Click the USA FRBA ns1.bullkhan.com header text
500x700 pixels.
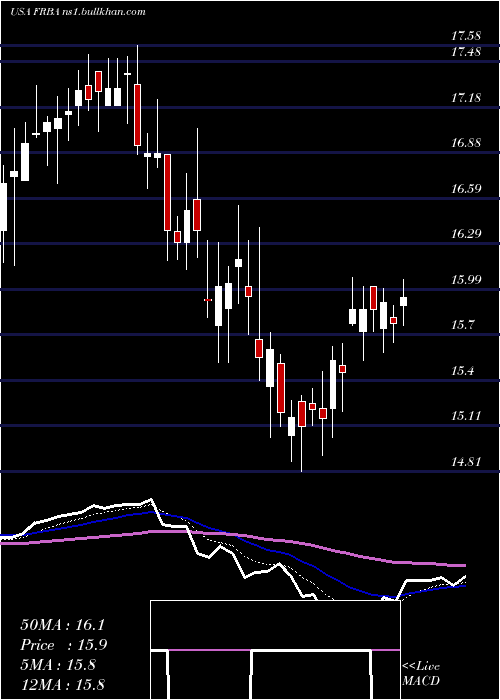click(78, 12)
